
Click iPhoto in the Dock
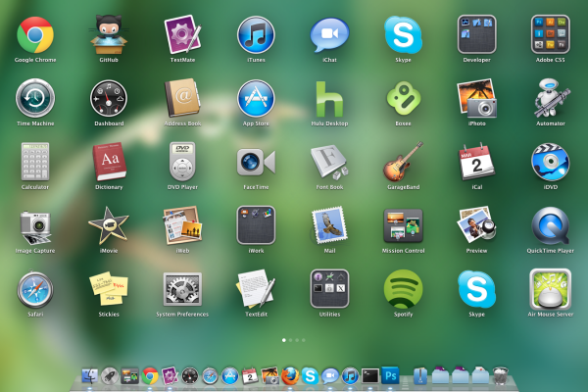coord(270,376)
